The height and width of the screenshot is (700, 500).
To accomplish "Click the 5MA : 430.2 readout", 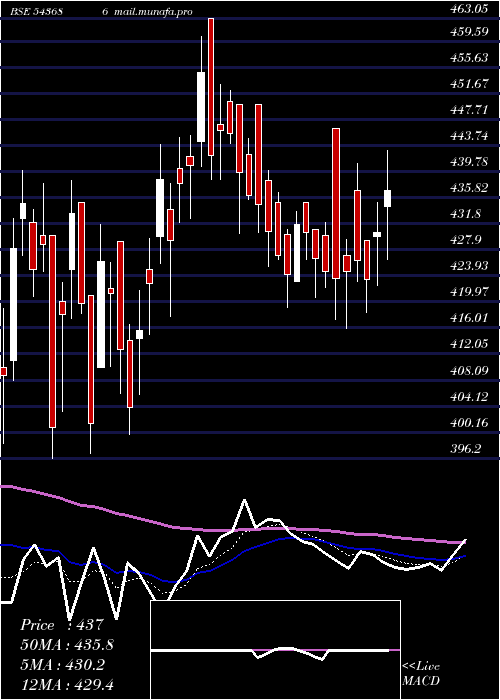I will tap(62, 665).
